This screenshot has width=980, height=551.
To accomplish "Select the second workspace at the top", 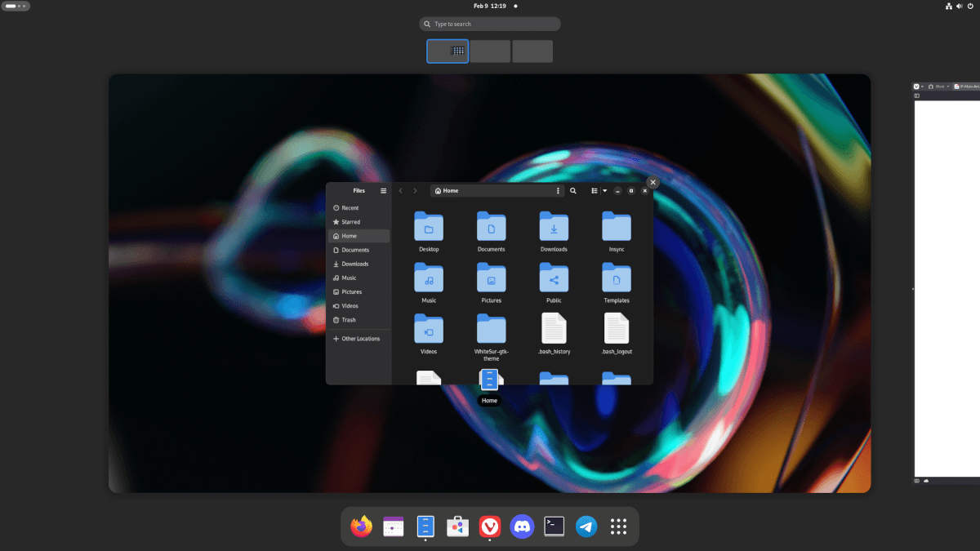I will [490, 51].
